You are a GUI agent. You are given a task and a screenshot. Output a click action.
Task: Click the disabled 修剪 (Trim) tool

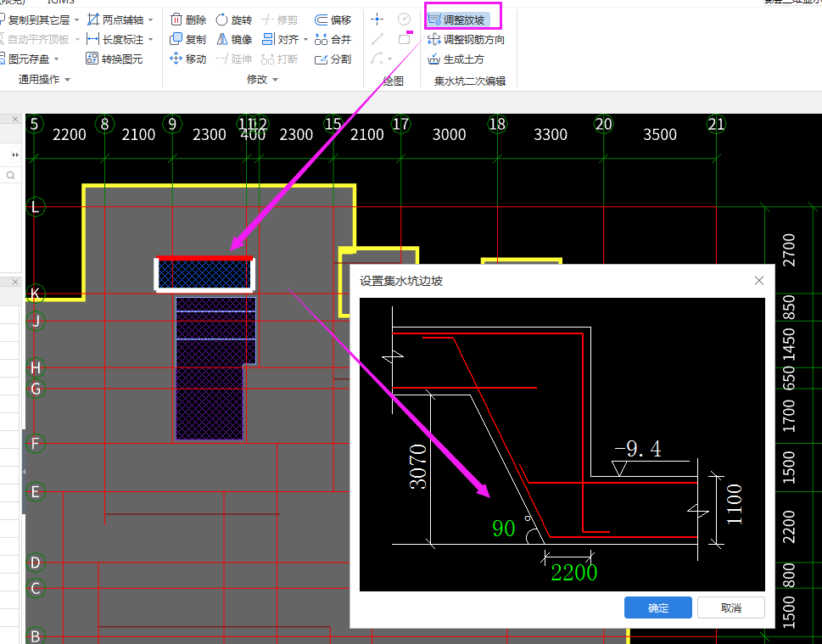[279, 20]
